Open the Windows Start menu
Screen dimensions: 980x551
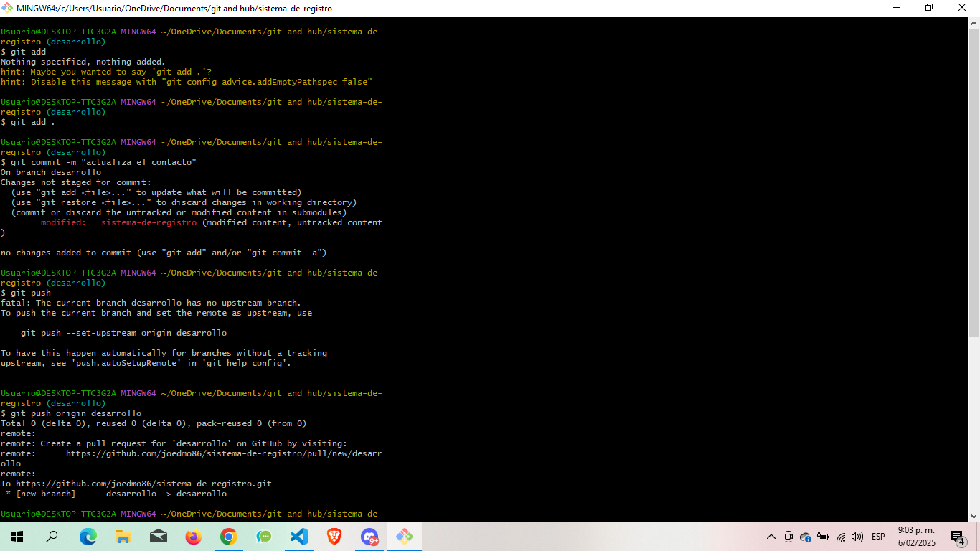coord(17,537)
